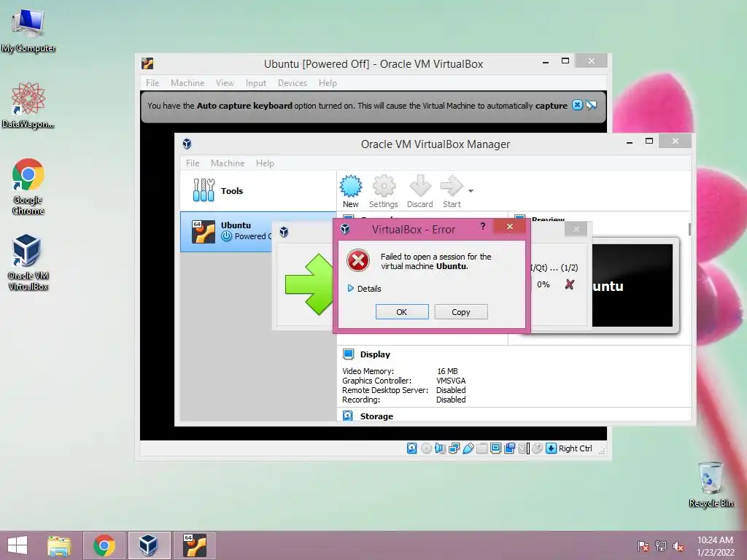The height and width of the screenshot is (560, 747).
Task: Switch to Ubuntu VM in the taskbar
Action: 194,545
